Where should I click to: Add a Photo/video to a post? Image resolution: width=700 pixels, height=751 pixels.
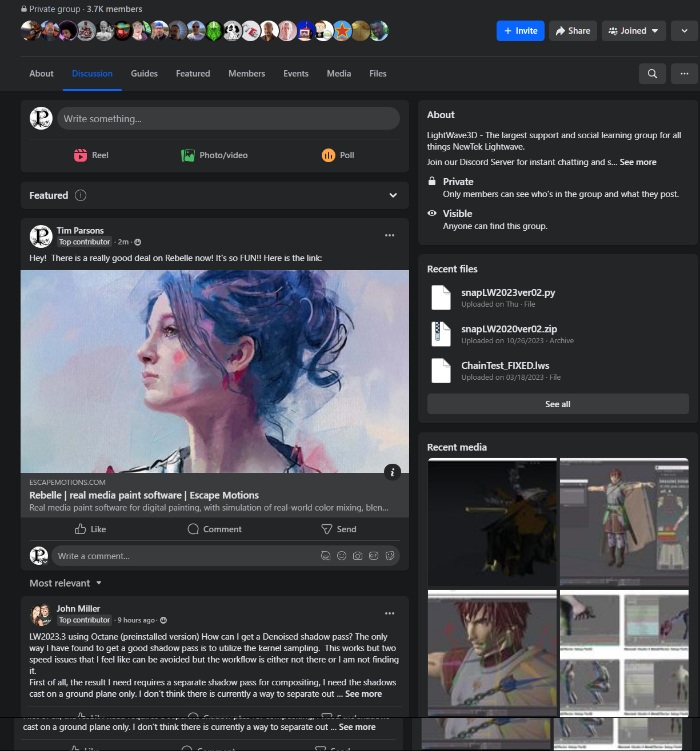click(x=214, y=155)
